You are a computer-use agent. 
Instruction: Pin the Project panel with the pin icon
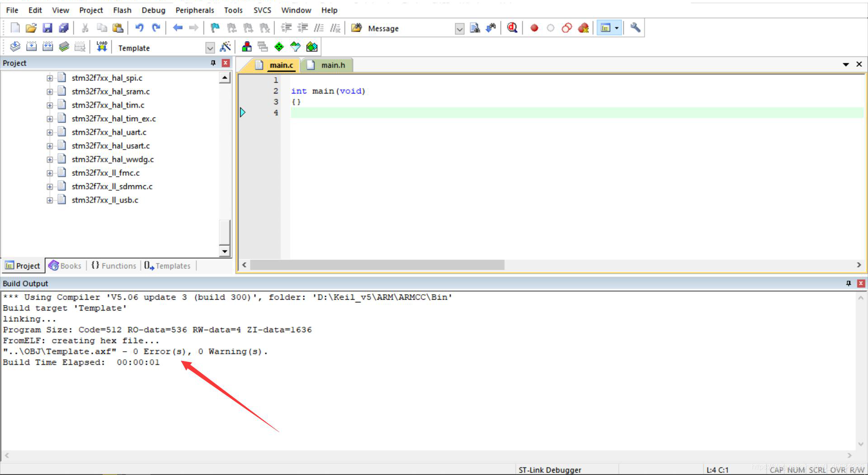(213, 63)
